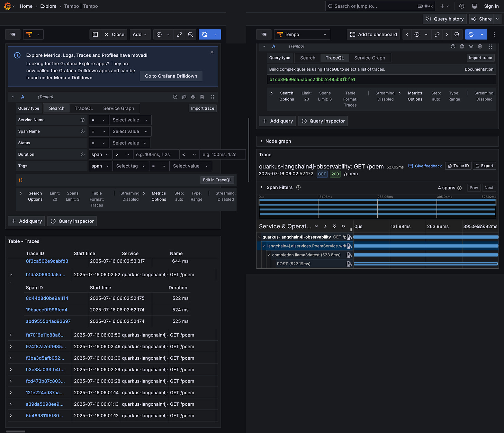Open trace link 0f3ca502e9cabfd3
Viewport: 504px width, 433px height.
click(47, 261)
